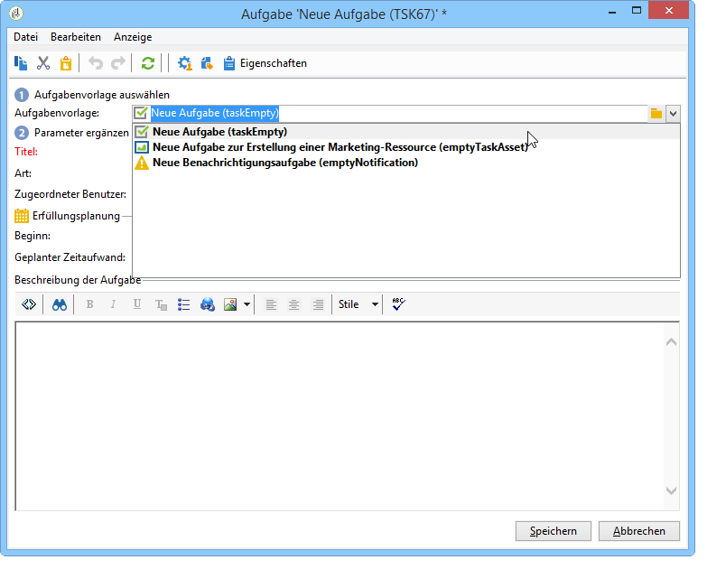Click the Copy icon in toolbar
Screen dimensions: 726x588
[x=21, y=63]
